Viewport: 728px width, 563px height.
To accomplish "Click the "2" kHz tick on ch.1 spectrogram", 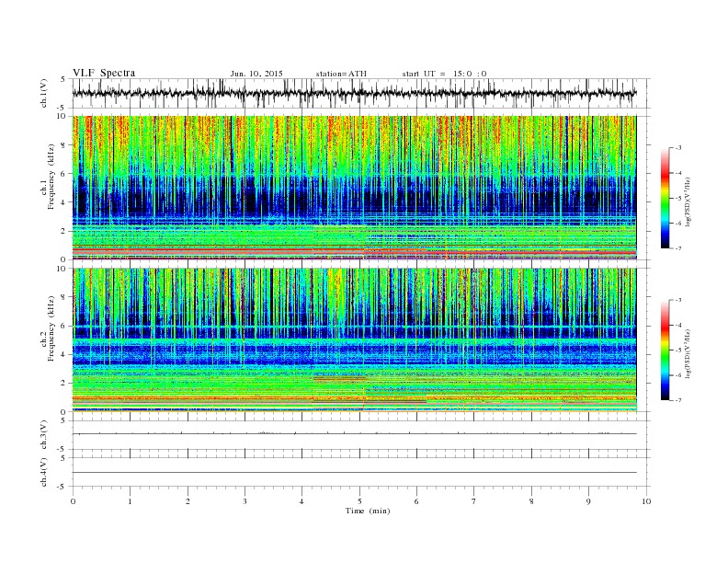I will point(64,231).
